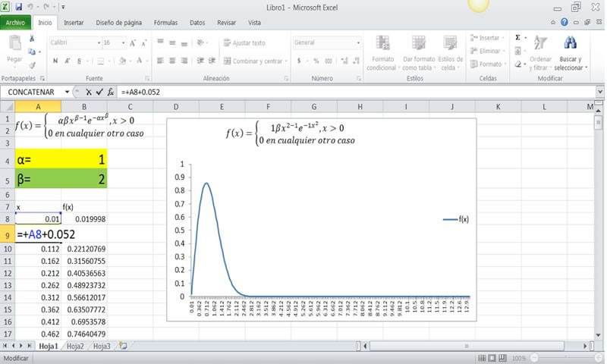
Task: Confirm formula with the Enter checkmark
Action: 99,92
